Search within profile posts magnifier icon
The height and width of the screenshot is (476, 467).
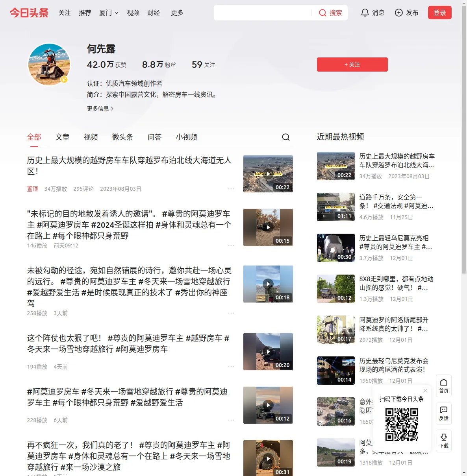pos(286,137)
